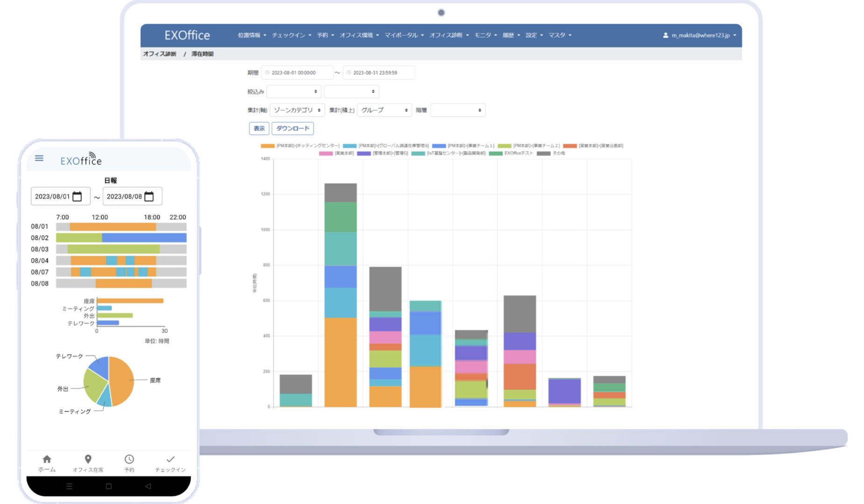The image size is (864, 504).
Task: Open the 位置情報 navbar menu
Action: click(x=252, y=35)
